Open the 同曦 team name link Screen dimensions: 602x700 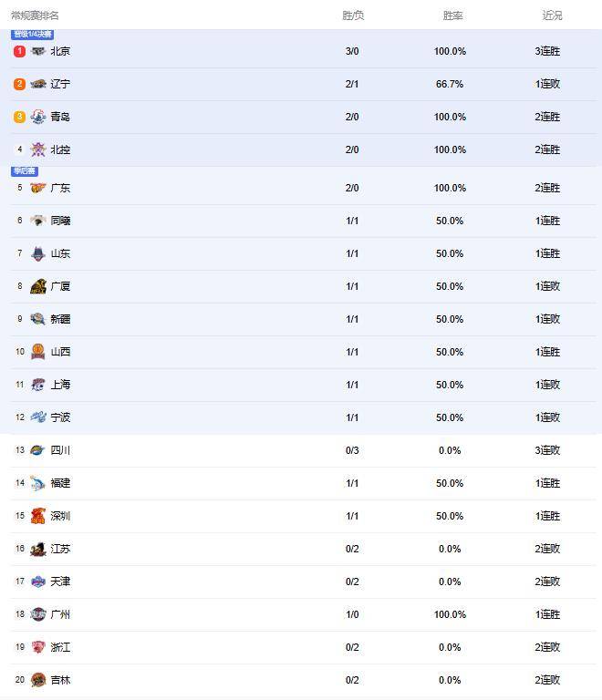60,221
